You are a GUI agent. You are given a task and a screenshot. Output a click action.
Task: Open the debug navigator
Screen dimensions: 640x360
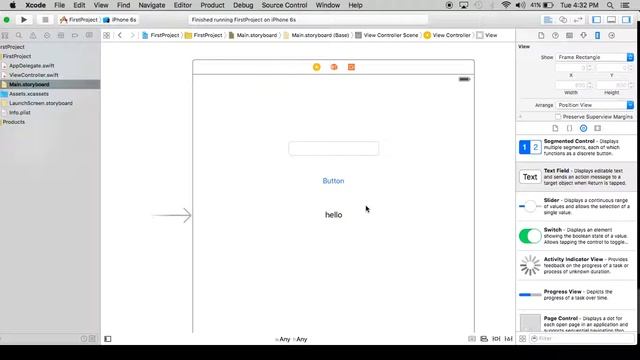click(x=61, y=36)
